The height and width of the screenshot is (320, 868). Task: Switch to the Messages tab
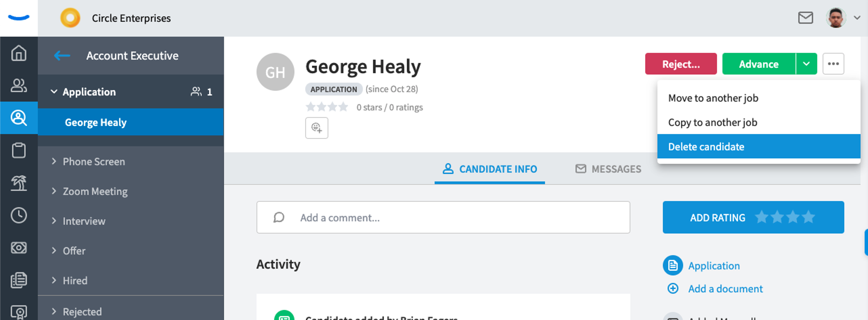(x=608, y=169)
